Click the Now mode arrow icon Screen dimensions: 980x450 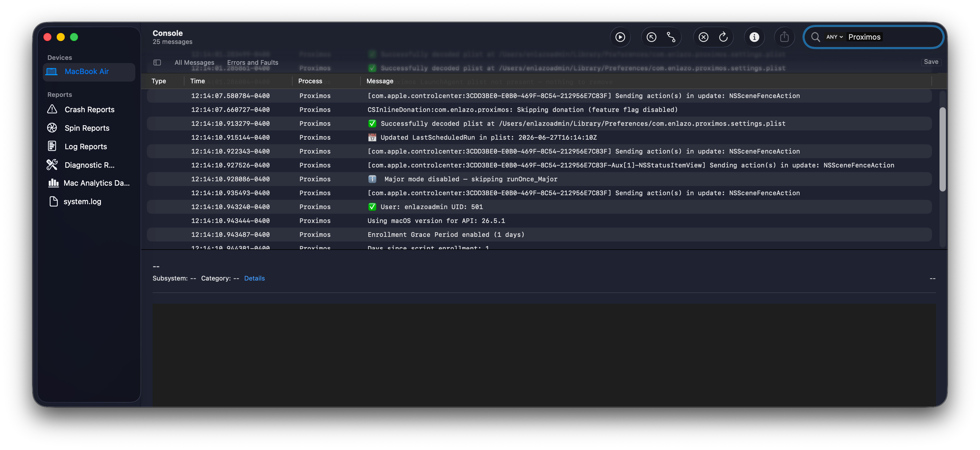[x=651, y=37]
